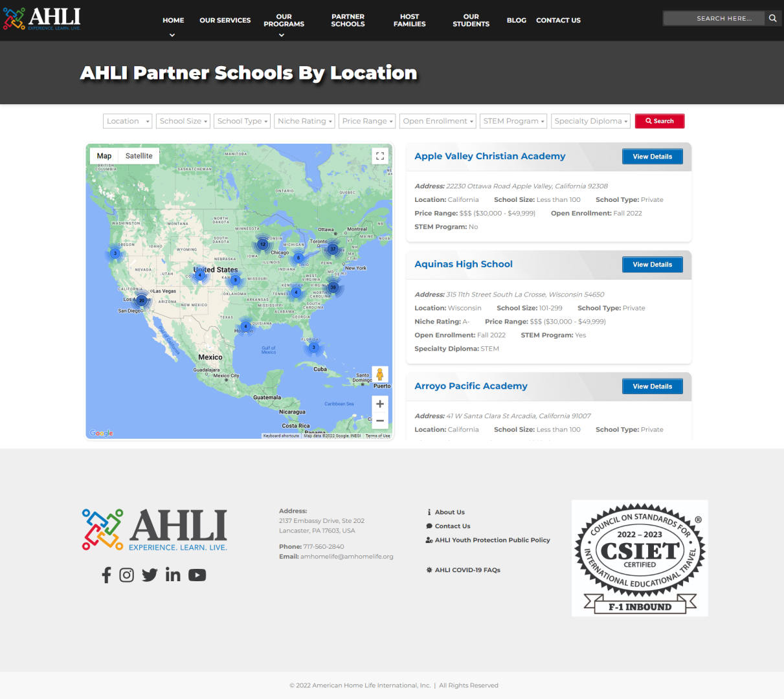Open the Open Enrollment filter dropdown
The width and height of the screenshot is (784, 699).
438,121
